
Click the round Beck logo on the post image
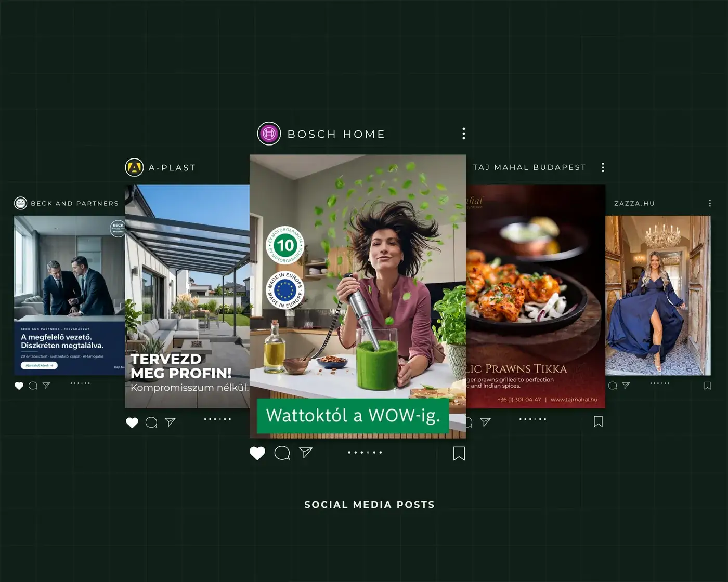[x=118, y=228]
